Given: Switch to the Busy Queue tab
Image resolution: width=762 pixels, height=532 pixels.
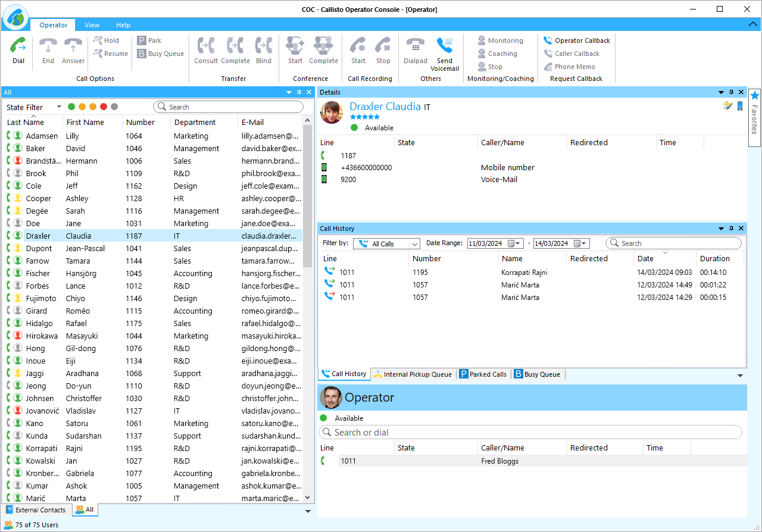Looking at the screenshot, I should coord(537,374).
